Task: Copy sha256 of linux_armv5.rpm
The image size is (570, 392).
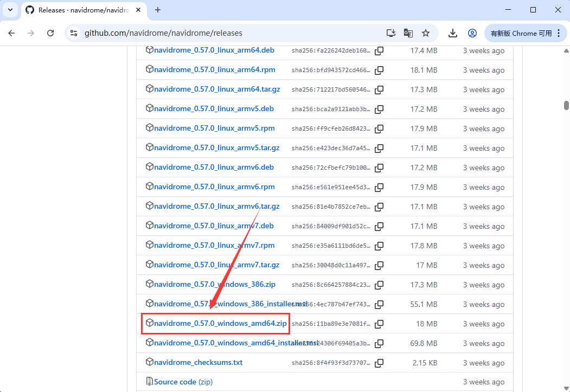Action: click(379, 128)
